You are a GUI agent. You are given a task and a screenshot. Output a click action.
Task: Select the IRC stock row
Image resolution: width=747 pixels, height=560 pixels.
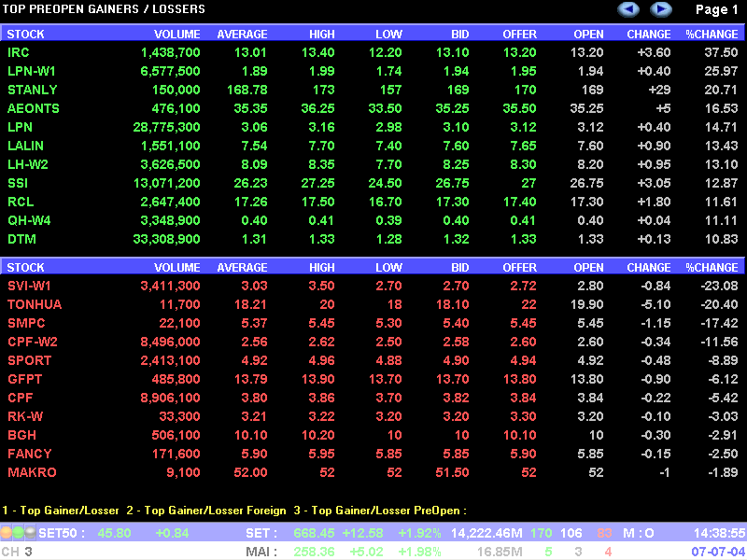[x=373, y=52]
